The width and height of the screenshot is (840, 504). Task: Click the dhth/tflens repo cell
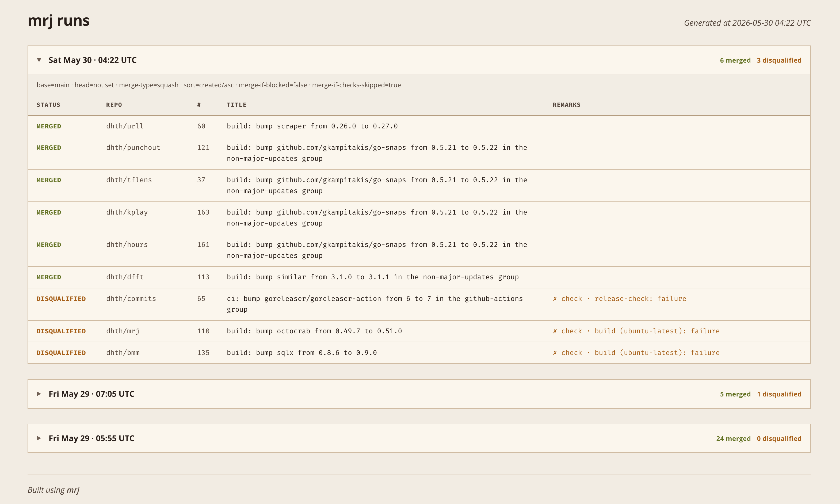pyautogui.click(x=129, y=180)
